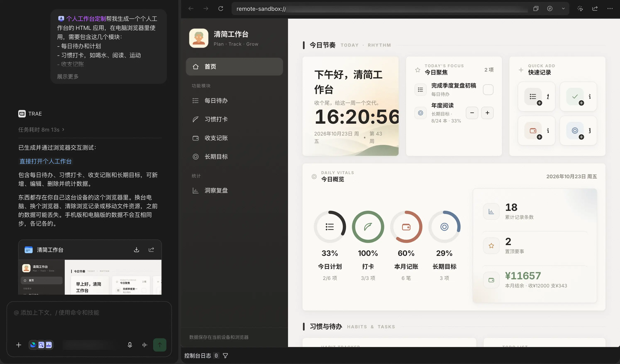
Task: Open the 收支记账 module
Action: point(234,138)
